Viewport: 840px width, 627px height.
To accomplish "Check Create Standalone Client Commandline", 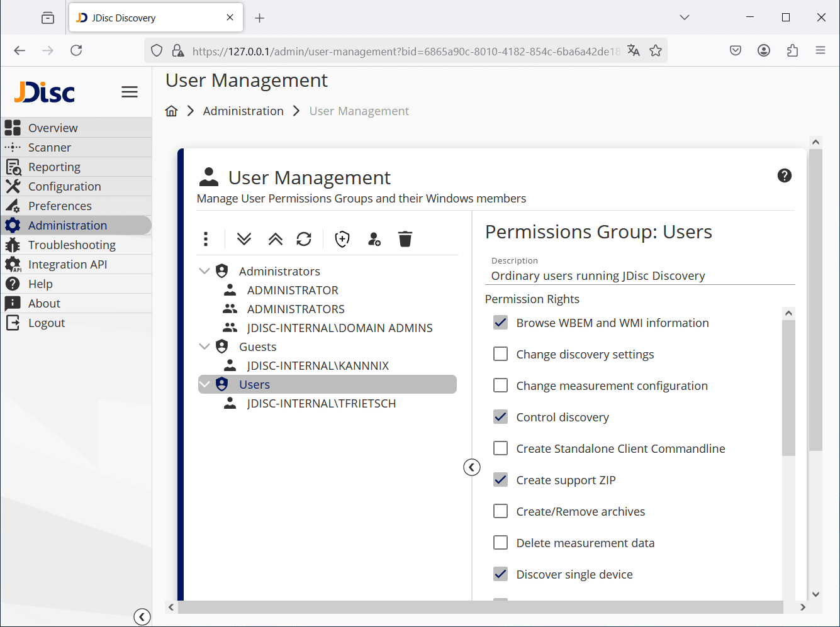I will click(x=500, y=448).
